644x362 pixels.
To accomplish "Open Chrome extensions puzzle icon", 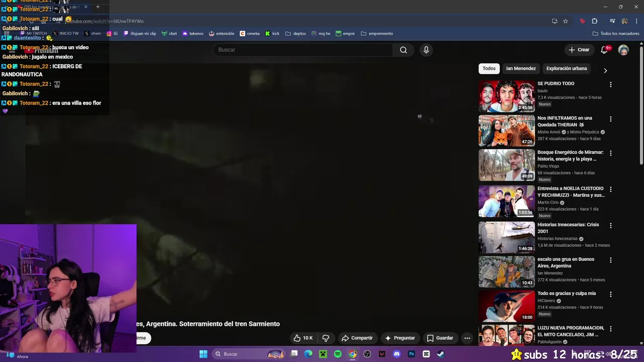I will tap(594, 21).
